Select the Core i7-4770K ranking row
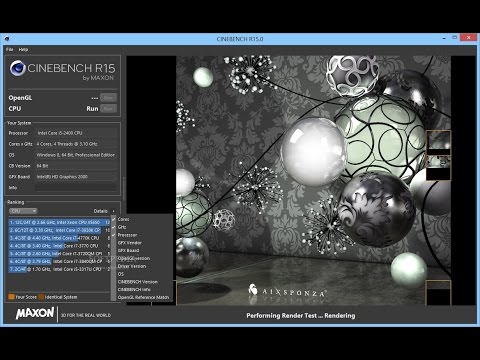The image size is (480, 360). (59, 238)
